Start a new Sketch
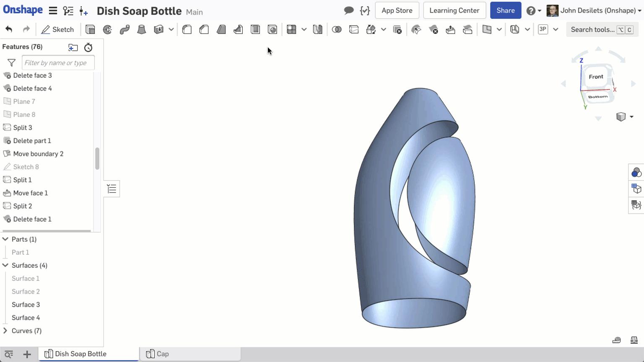This screenshot has height=362, width=644. coord(58,29)
